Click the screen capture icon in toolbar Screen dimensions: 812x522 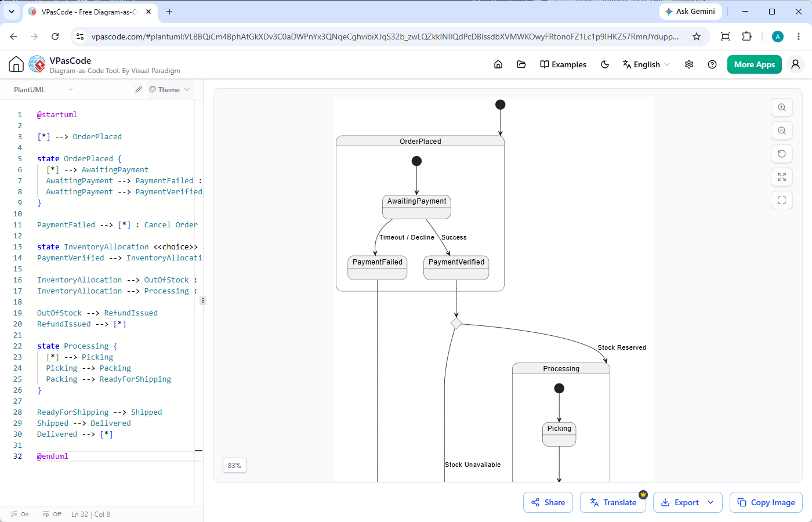pyautogui.click(x=726, y=37)
